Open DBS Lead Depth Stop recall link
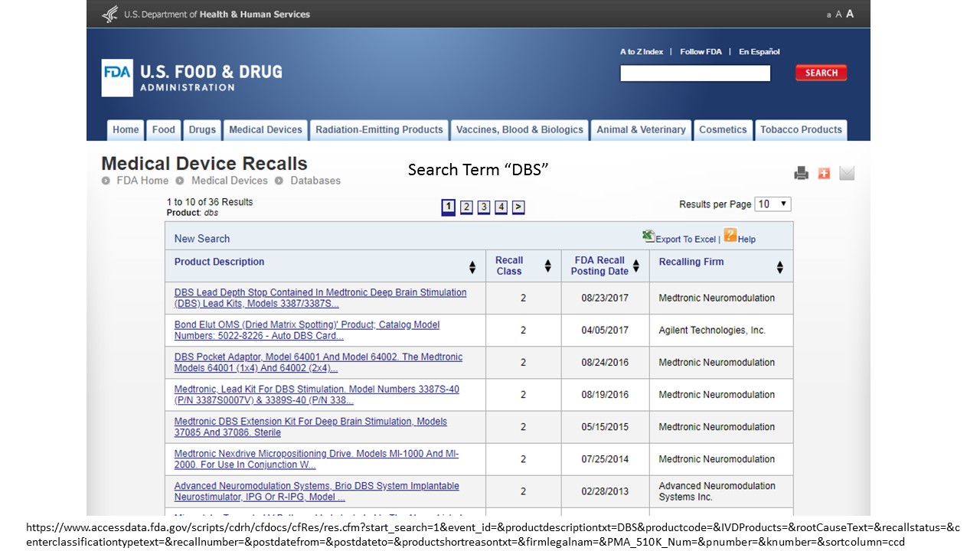 pos(320,298)
